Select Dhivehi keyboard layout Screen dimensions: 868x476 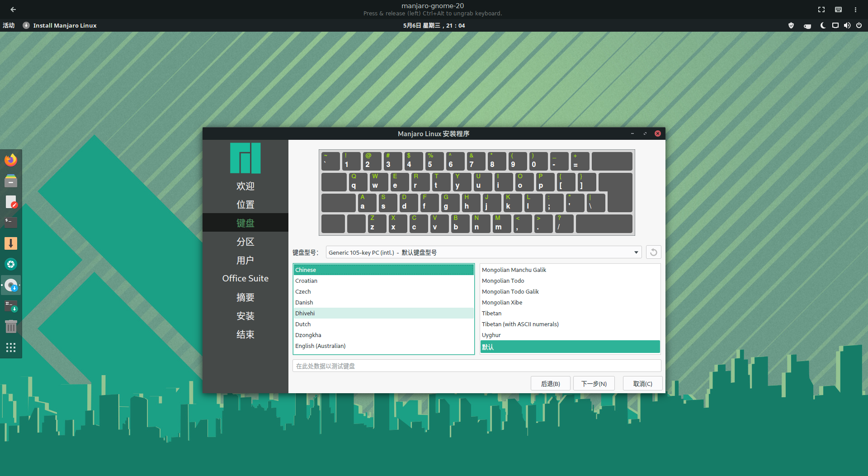point(383,314)
